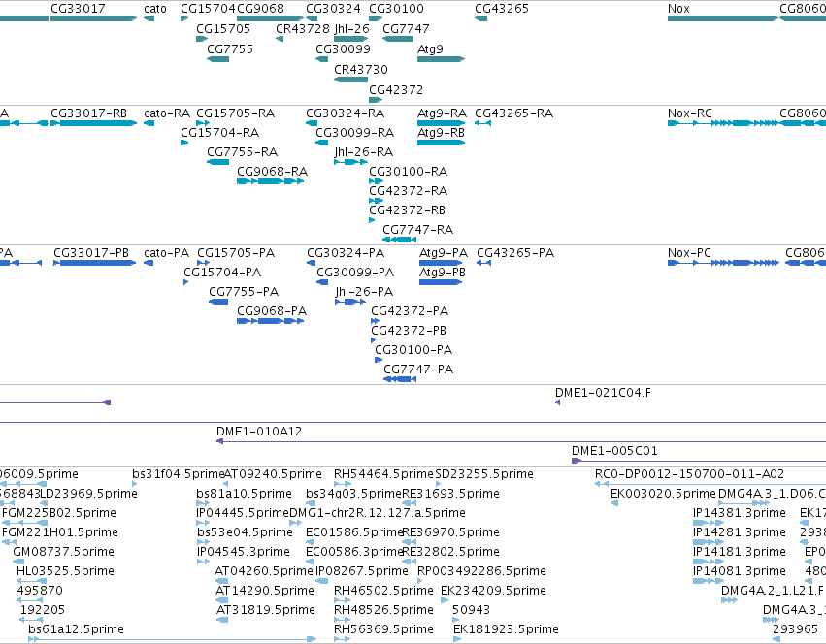This screenshot has height=644, width=826.
Task: Select the Jhl-26-RA transcript label
Action: click(363, 152)
